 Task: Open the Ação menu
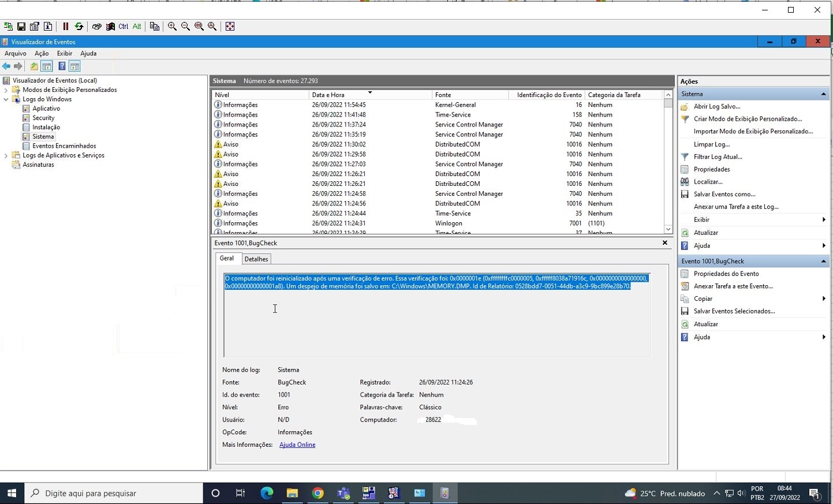(42, 53)
